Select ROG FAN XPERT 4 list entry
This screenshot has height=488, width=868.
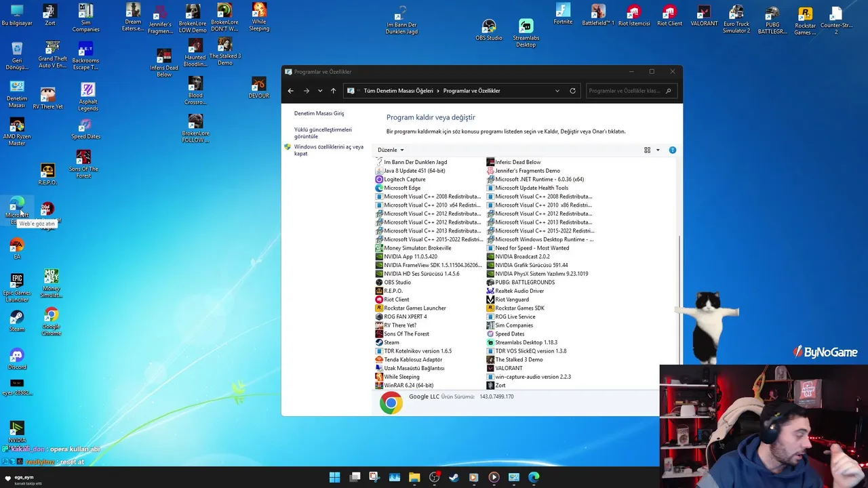click(401, 317)
